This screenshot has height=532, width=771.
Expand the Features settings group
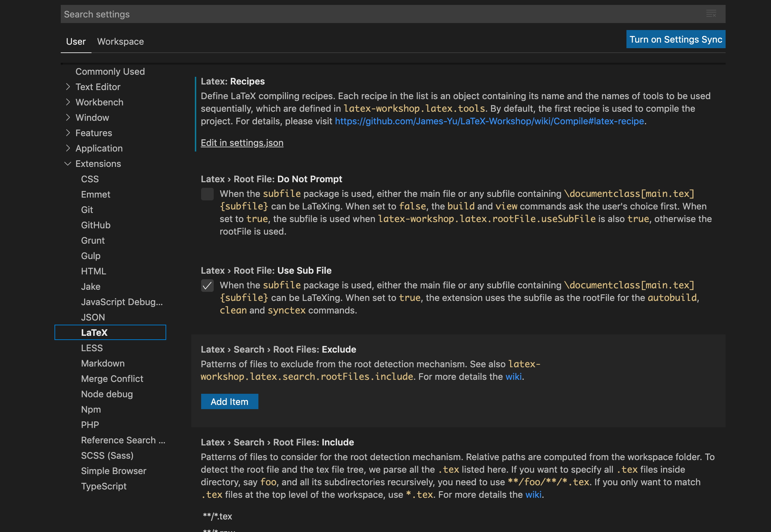coord(68,133)
